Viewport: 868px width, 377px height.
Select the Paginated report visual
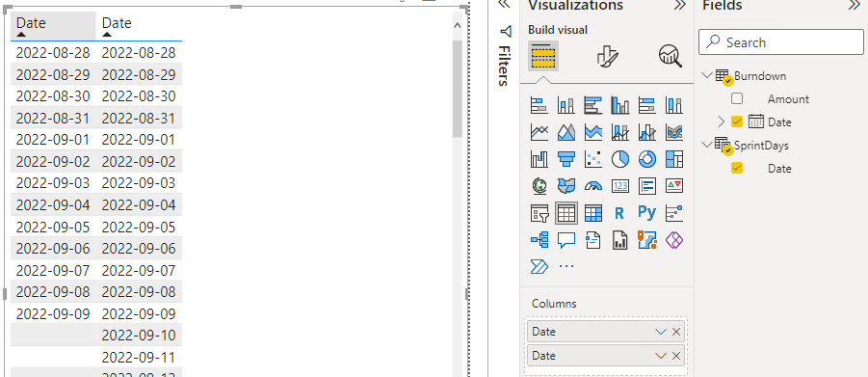point(620,240)
